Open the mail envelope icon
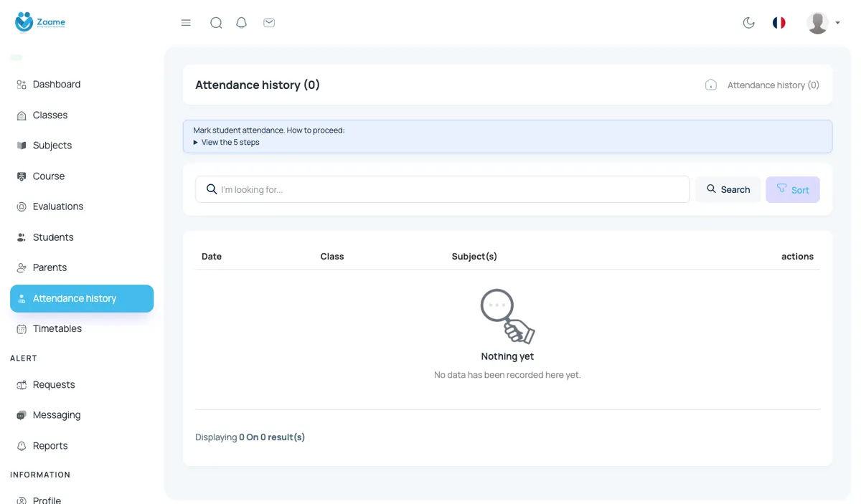 click(x=269, y=23)
